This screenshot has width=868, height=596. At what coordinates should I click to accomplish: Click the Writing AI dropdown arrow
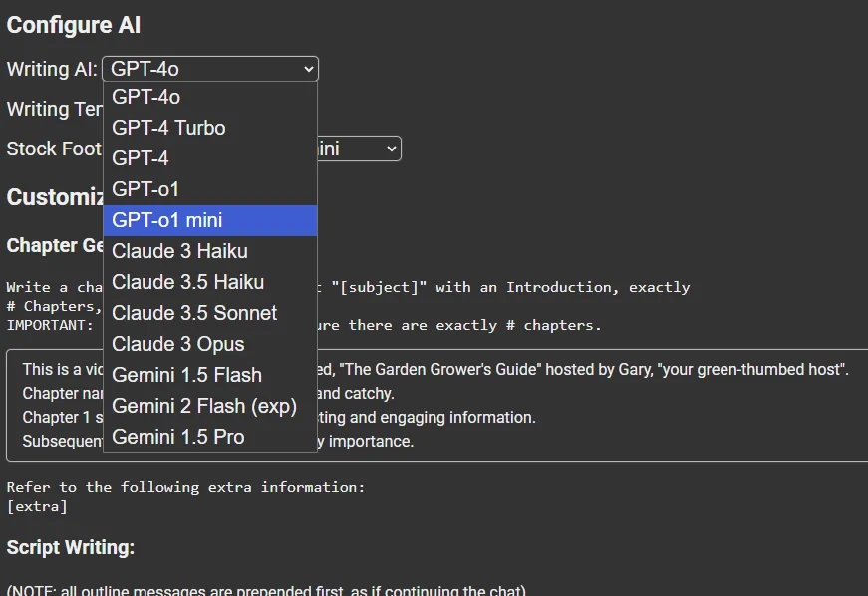pyautogui.click(x=308, y=69)
